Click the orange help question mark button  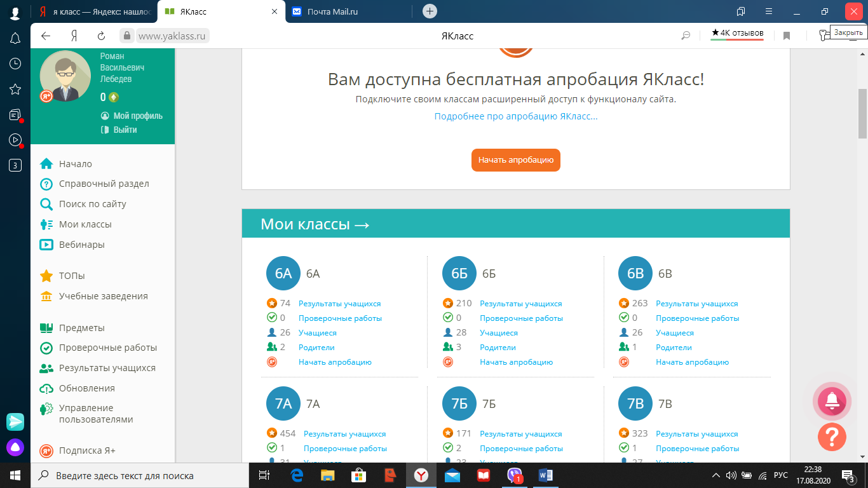coord(832,437)
